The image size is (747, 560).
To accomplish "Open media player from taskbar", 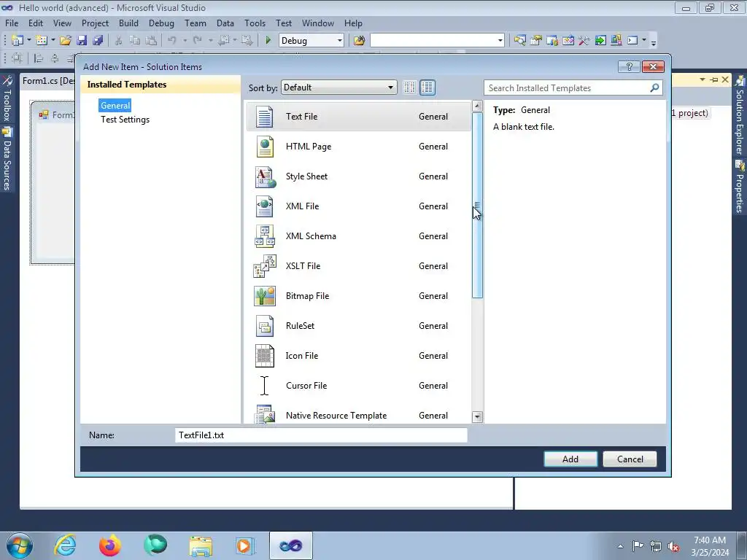I will click(245, 545).
